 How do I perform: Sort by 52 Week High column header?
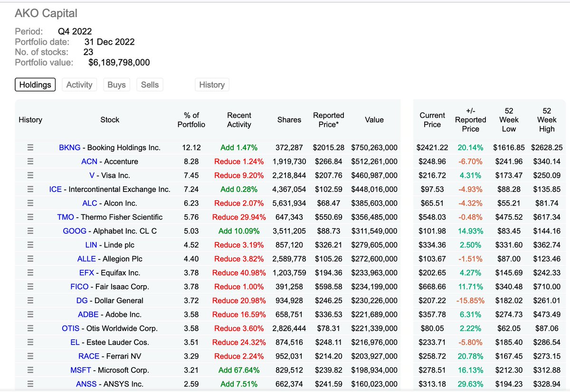[x=547, y=120]
